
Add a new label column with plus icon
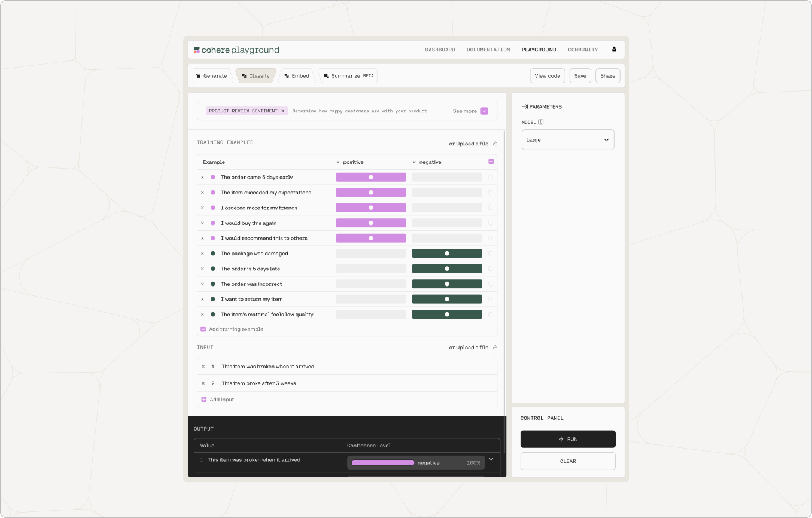(491, 162)
